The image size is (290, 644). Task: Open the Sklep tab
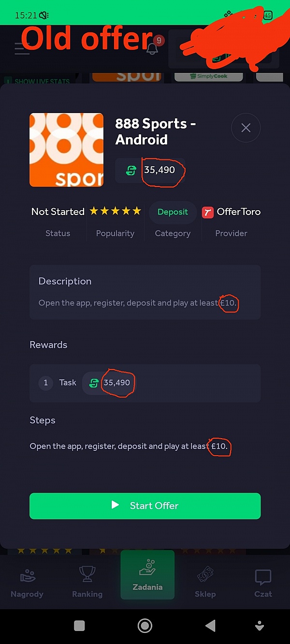coord(205,583)
